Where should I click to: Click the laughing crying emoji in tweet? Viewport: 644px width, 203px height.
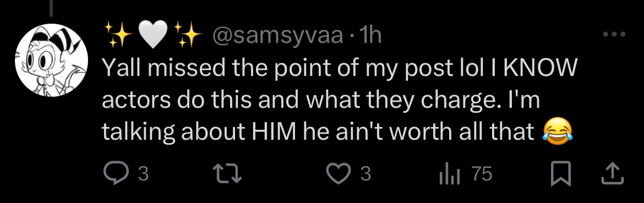tap(558, 131)
